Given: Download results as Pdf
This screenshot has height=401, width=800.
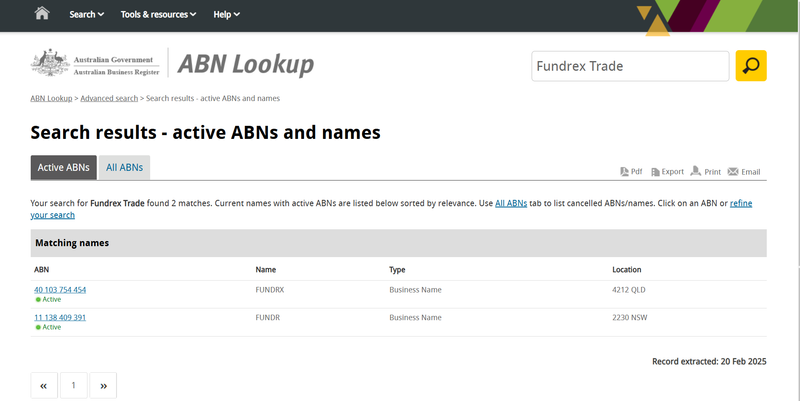Looking at the screenshot, I should coord(631,172).
